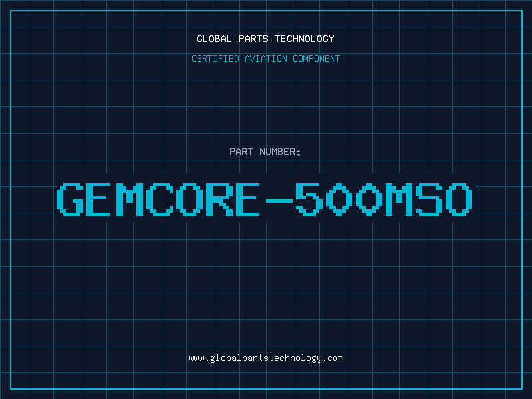Screen dimensions: 532x399
Task: Select the large GEMCORE part number text
Action: [264, 199]
